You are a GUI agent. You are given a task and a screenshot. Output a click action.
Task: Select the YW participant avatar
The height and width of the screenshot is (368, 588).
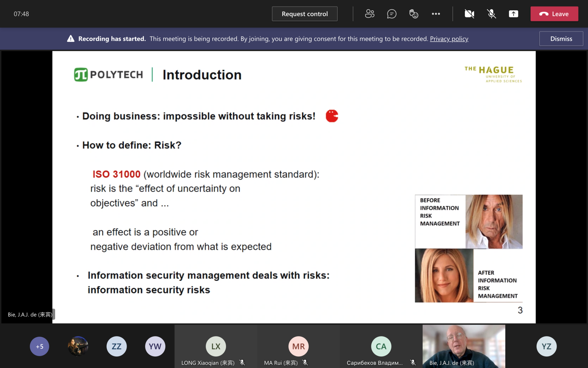coord(155,346)
